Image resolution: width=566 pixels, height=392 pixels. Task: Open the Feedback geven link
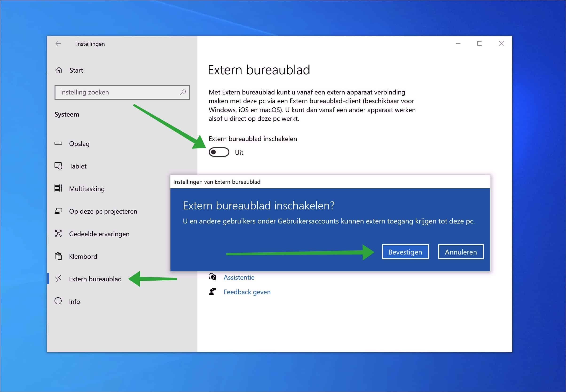(x=247, y=292)
